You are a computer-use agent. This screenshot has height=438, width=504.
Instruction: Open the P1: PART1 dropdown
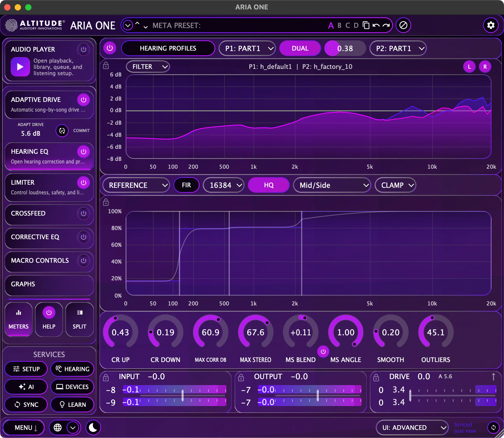[x=247, y=48]
